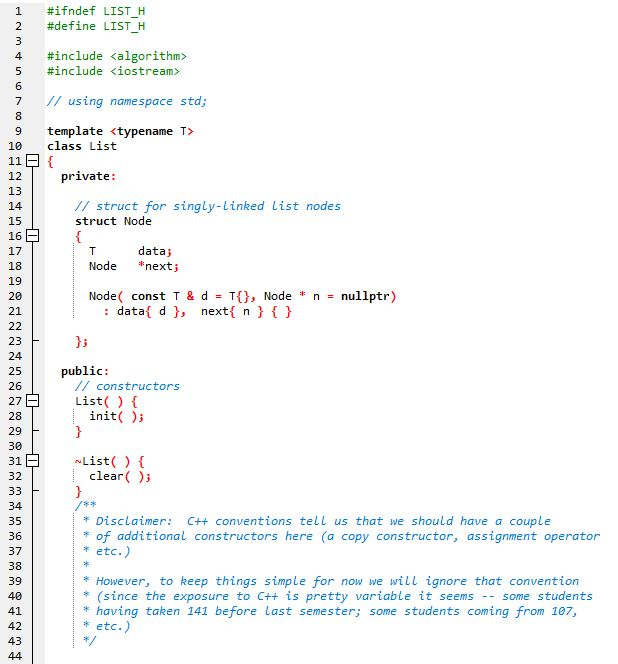Viewport: 618px width, 664px height.
Task: Click line number 1 in the margin
Action: (x=18, y=11)
